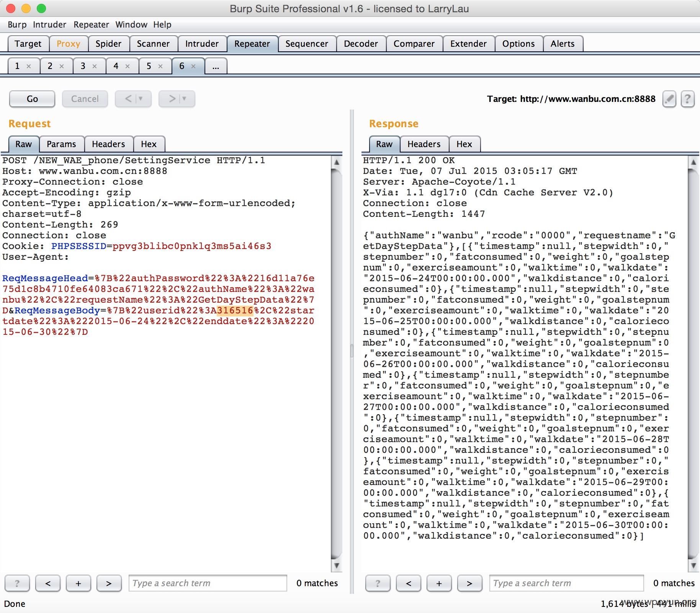Open the Burp menu

point(17,25)
